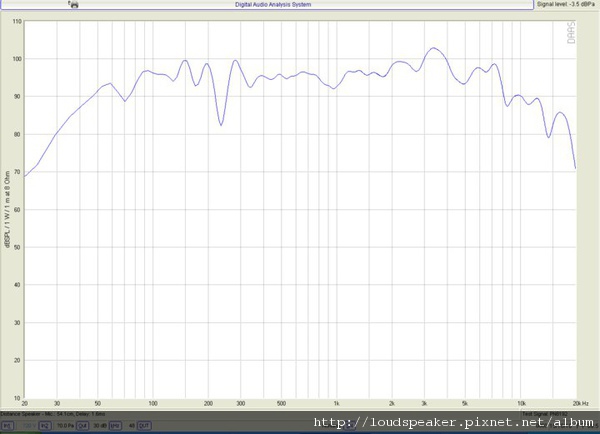Click the 2k label on the frequency axis
The height and width of the screenshot is (434, 600).
coord(392,403)
